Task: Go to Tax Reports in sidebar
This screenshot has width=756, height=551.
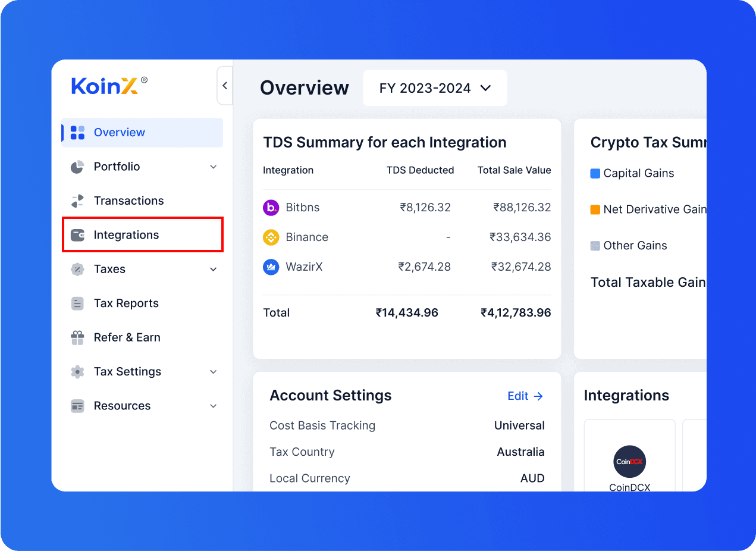Action: tap(126, 303)
